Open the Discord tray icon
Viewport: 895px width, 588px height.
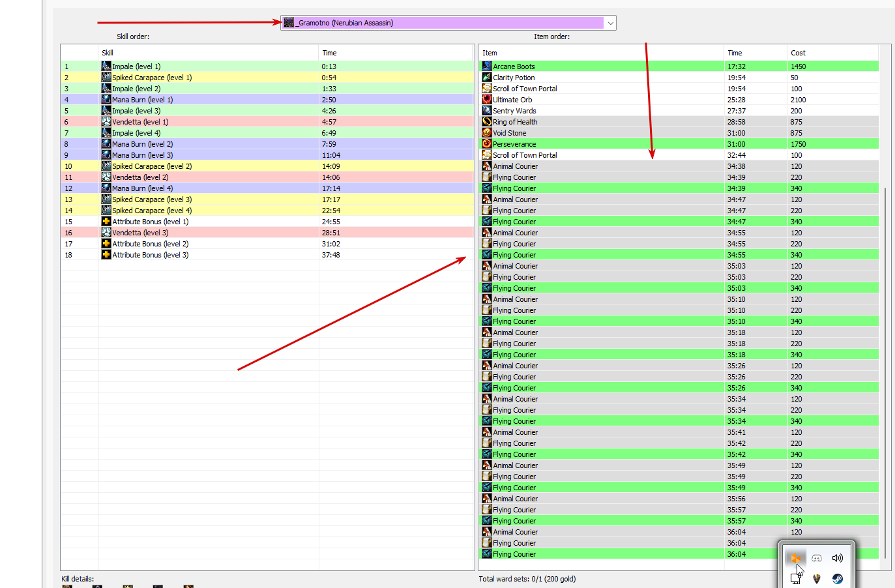click(x=817, y=558)
